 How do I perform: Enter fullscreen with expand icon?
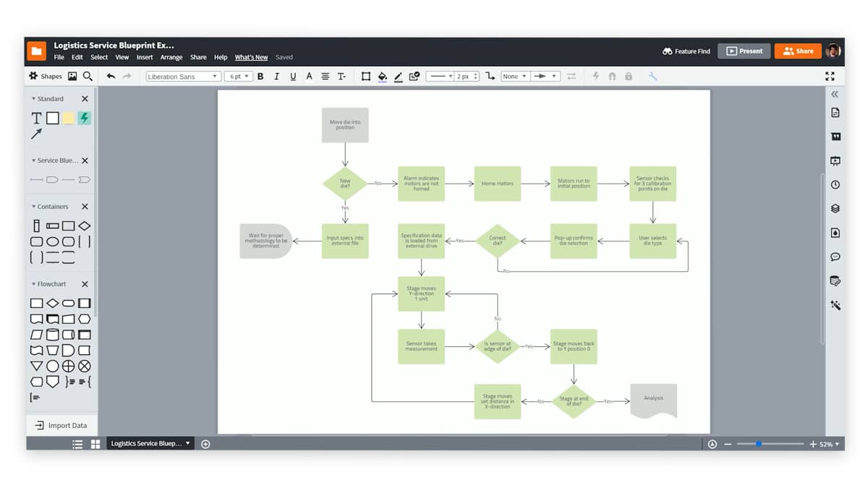(x=830, y=76)
